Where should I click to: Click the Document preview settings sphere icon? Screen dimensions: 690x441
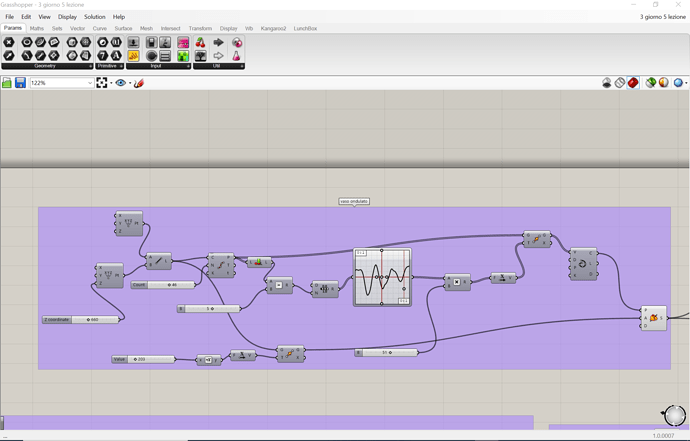tap(664, 83)
